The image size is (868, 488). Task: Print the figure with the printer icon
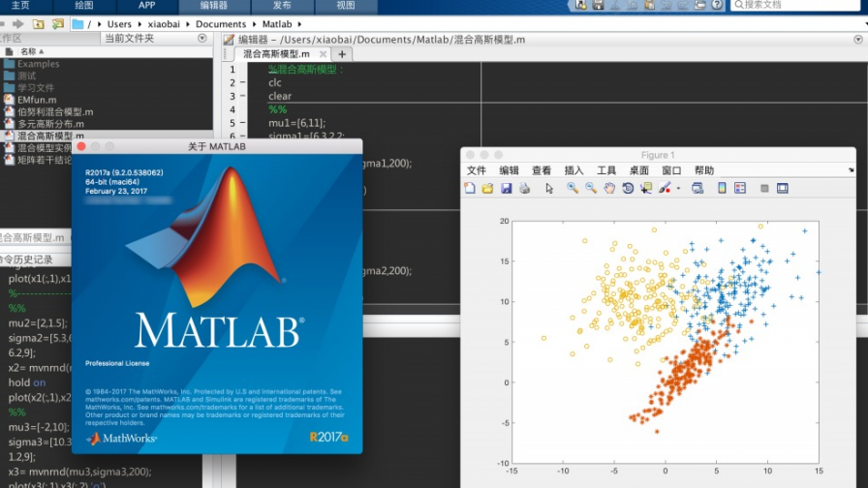pos(524,188)
